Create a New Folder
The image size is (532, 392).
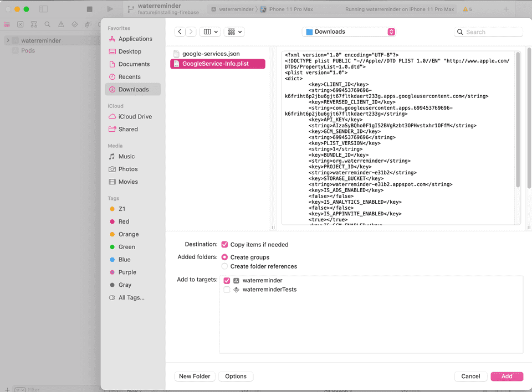click(195, 376)
